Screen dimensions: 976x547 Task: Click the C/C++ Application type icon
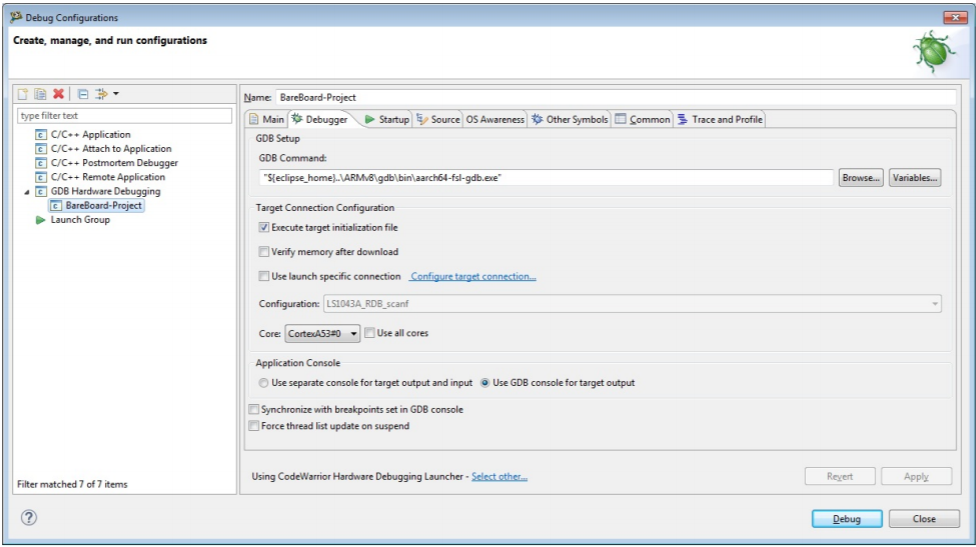click(x=41, y=134)
